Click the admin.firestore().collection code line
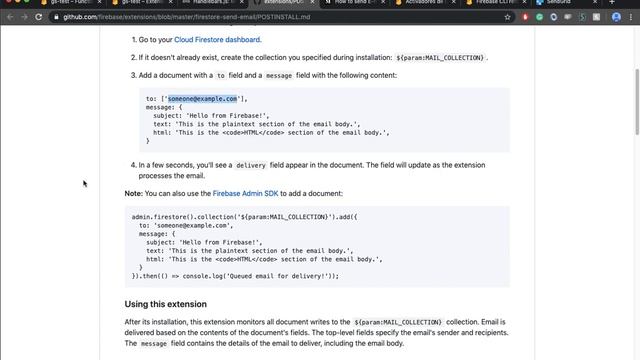Viewport: 640px width, 360px height. point(244,217)
